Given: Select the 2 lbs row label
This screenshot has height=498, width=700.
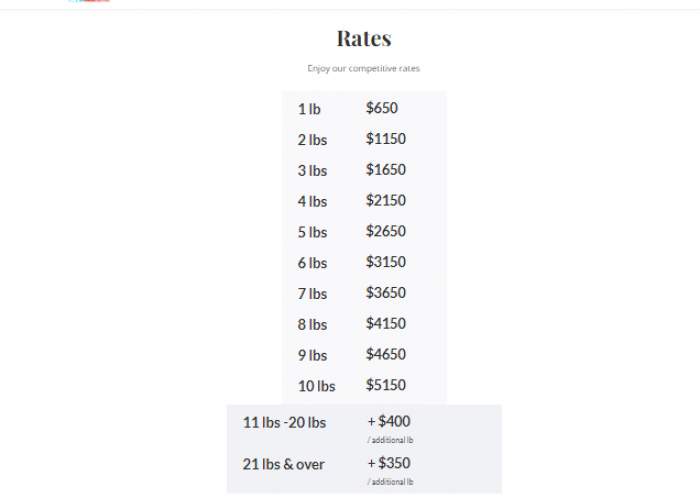Looking at the screenshot, I should point(312,140).
